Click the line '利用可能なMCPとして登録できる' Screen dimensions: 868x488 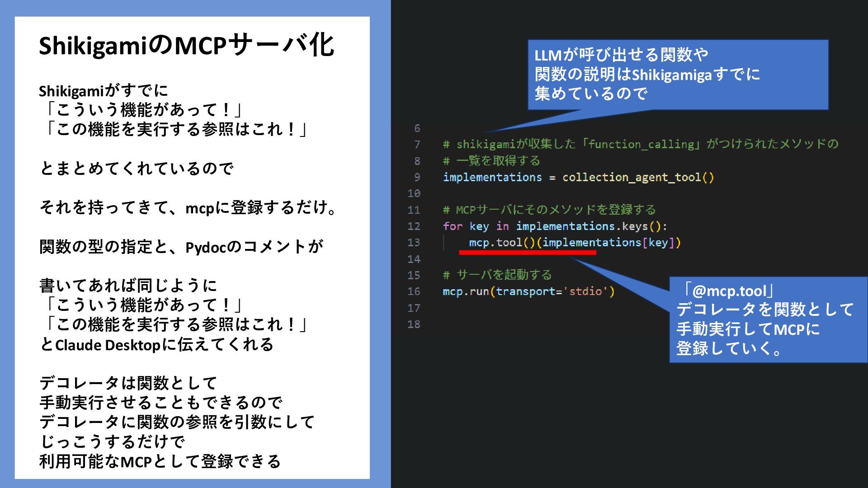160,461
